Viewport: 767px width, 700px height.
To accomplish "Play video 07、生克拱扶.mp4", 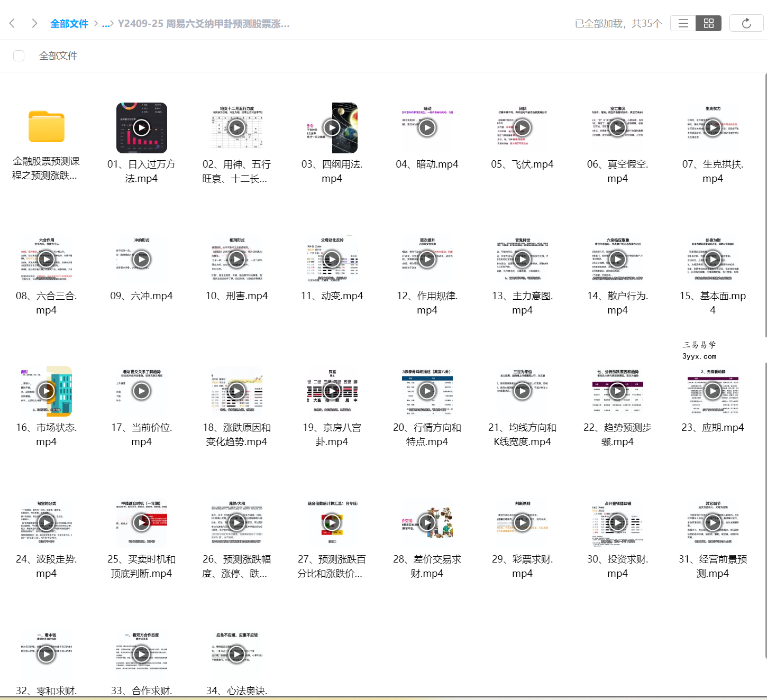I will (x=713, y=127).
